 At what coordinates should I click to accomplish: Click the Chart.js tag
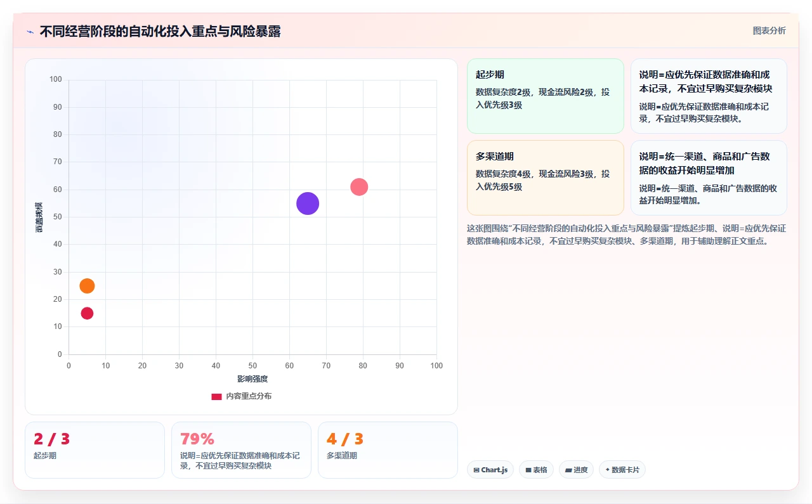tap(490, 470)
